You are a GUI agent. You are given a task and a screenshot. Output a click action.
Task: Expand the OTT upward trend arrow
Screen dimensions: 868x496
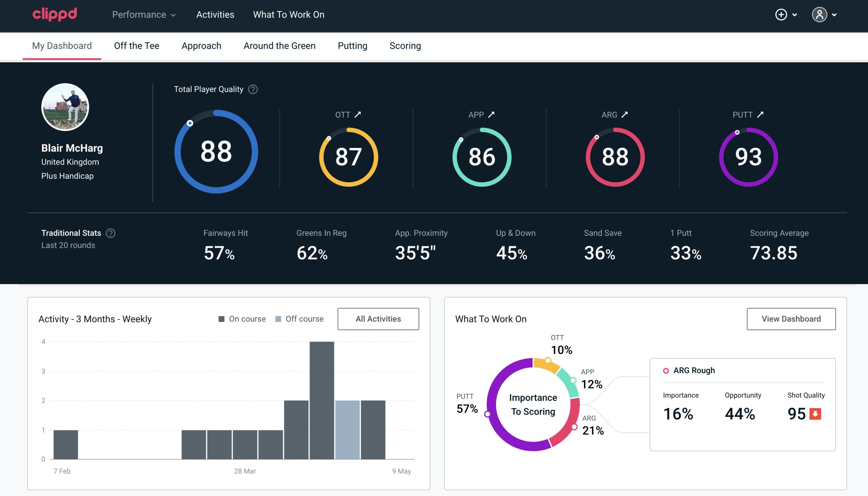pyautogui.click(x=359, y=115)
